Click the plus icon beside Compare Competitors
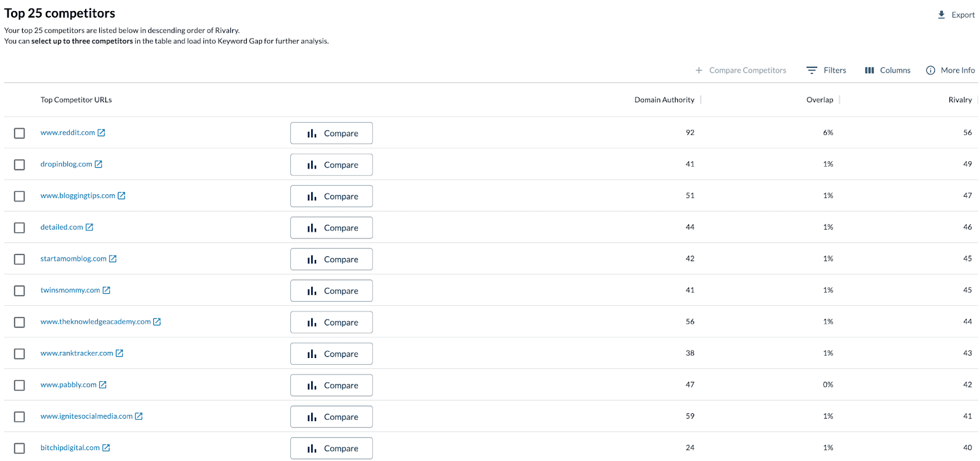Image resolution: width=980 pixels, height=461 pixels. 699,70
